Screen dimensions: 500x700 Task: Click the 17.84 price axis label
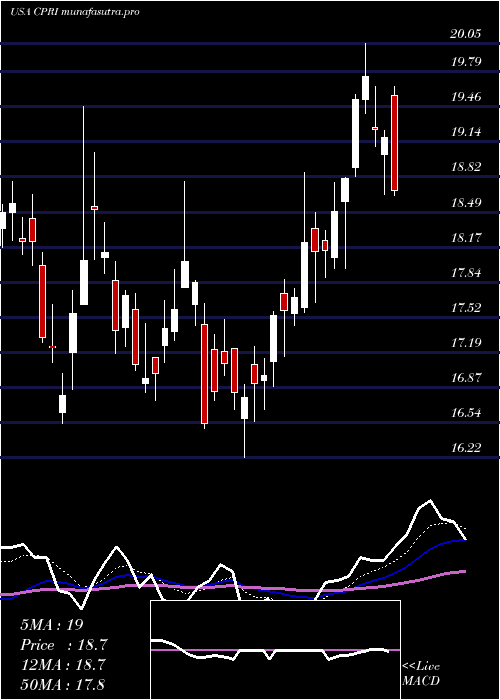(x=466, y=273)
